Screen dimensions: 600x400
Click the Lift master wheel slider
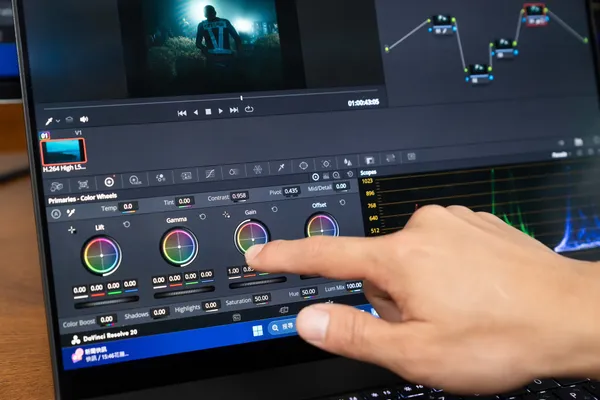click(106, 302)
